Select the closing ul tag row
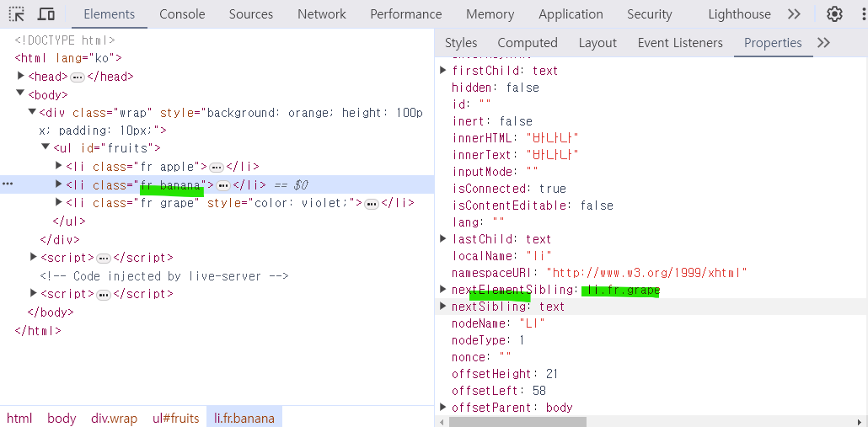The height and width of the screenshot is (427, 868). (69, 222)
